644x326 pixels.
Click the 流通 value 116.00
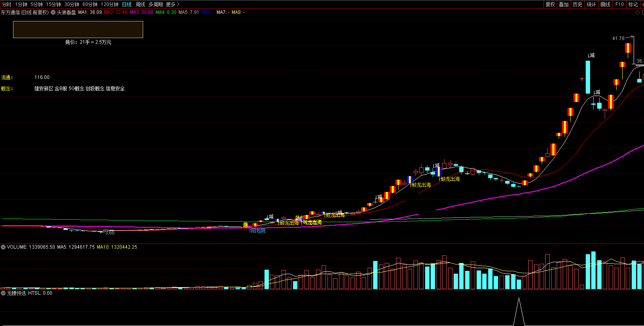(x=42, y=77)
